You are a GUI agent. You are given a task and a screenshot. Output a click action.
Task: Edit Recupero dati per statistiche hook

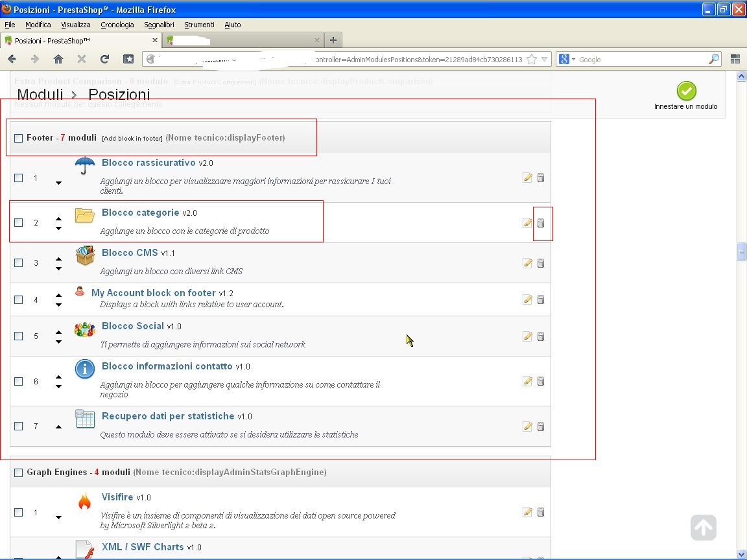pos(527,426)
